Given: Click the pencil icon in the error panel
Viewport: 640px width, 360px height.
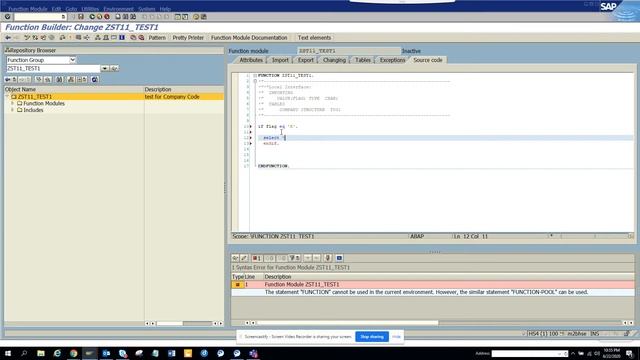Looking at the screenshot, I should tap(244, 258).
